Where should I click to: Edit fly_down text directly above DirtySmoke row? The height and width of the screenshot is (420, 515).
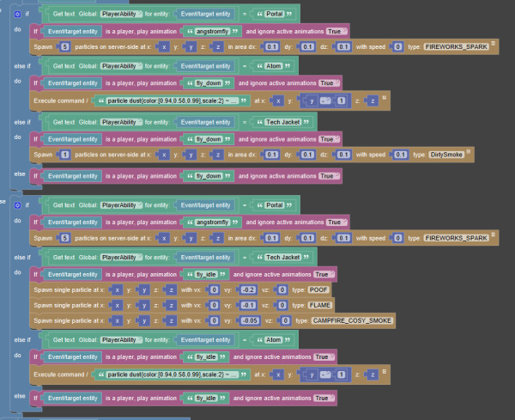pos(209,139)
